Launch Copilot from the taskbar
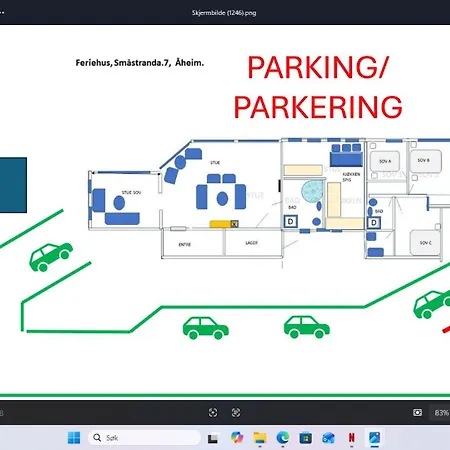 [237, 437]
